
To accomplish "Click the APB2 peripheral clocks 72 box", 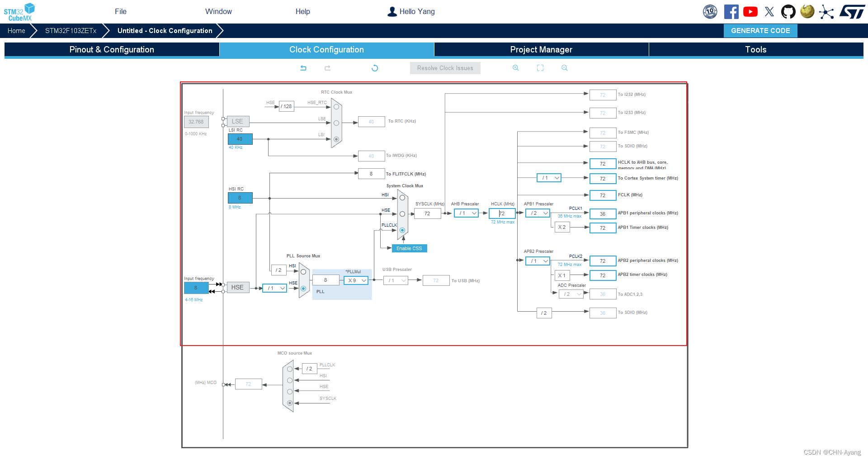I will tap(603, 261).
